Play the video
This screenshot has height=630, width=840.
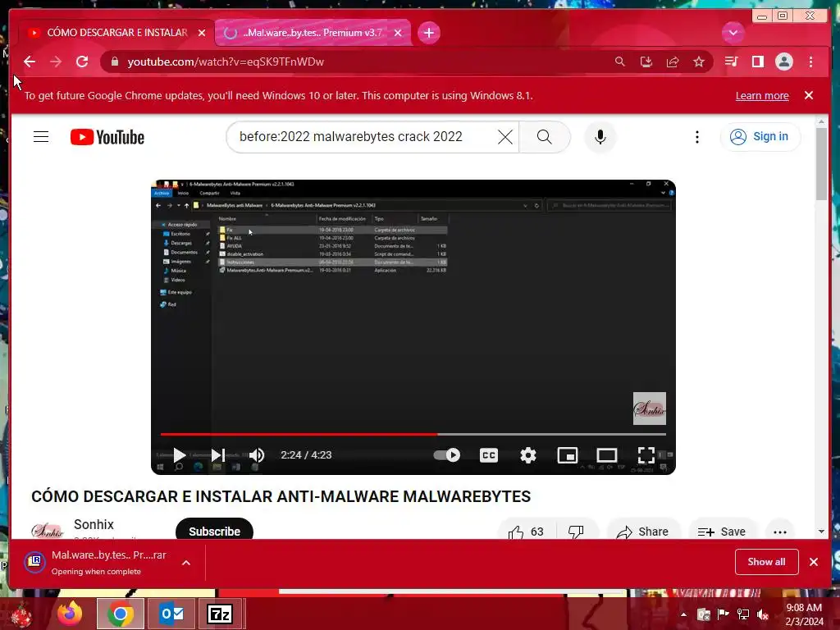[x=179, y=455]
